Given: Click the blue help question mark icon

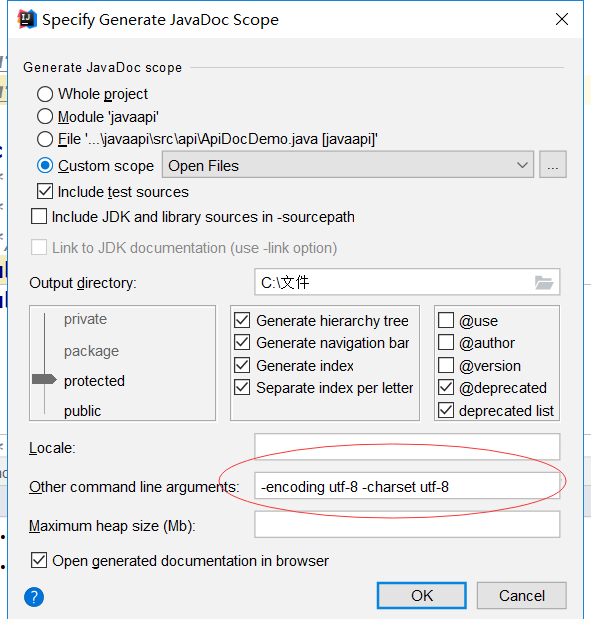Looking at the screenshot, I should (34, 596).
